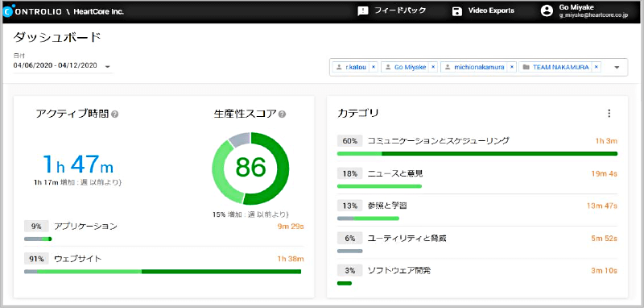Click the HeartCore Inc. organization name

98,11
